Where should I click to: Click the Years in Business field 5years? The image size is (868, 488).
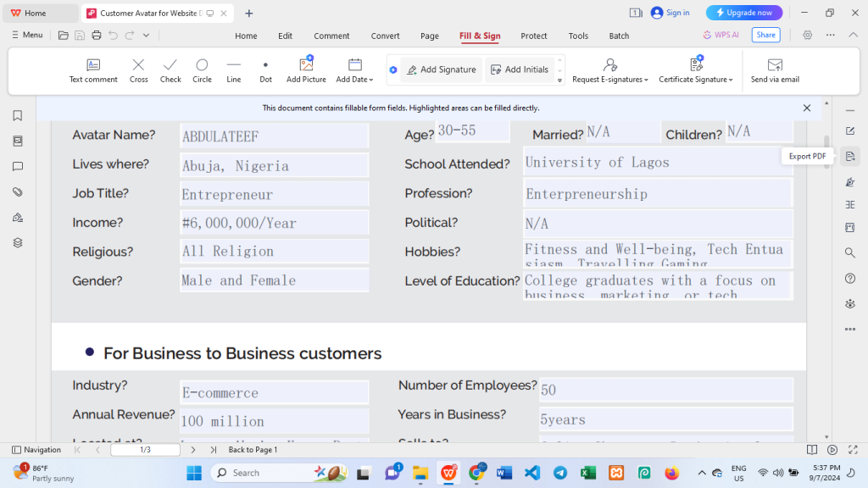point(666,419)
